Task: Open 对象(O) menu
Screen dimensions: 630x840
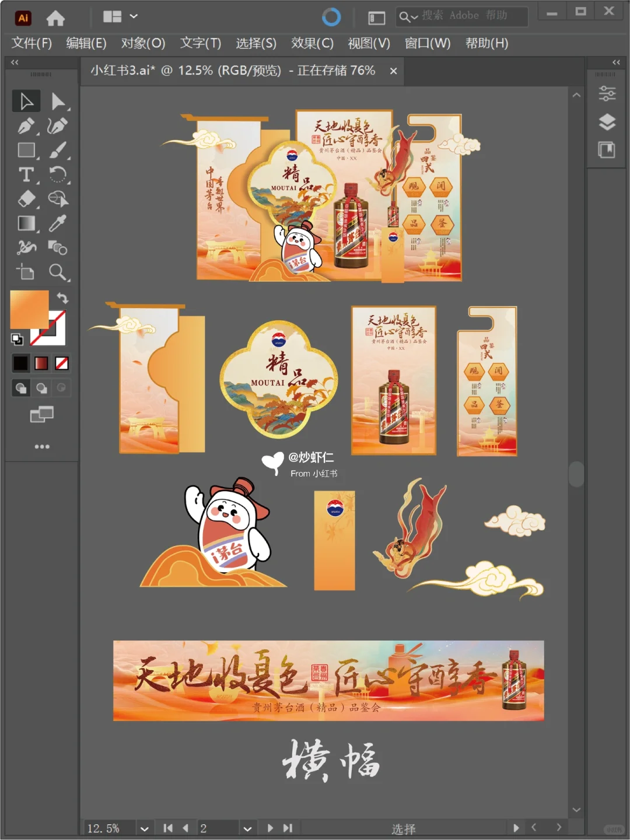Action: [x=143, y=43]
